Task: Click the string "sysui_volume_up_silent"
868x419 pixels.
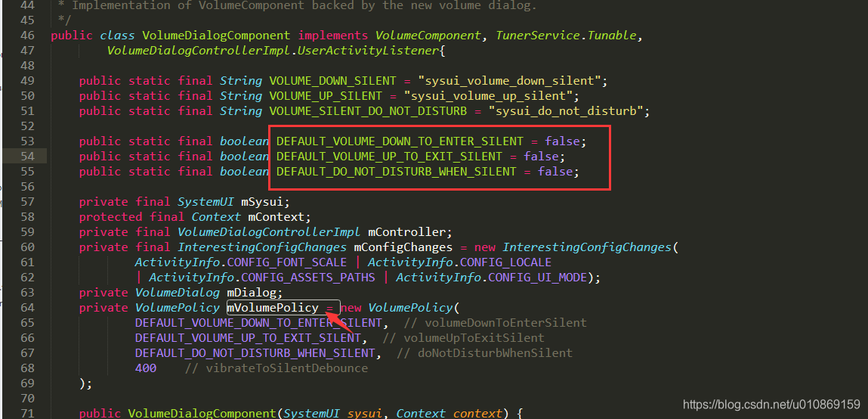Action: (x=488, y=97)
